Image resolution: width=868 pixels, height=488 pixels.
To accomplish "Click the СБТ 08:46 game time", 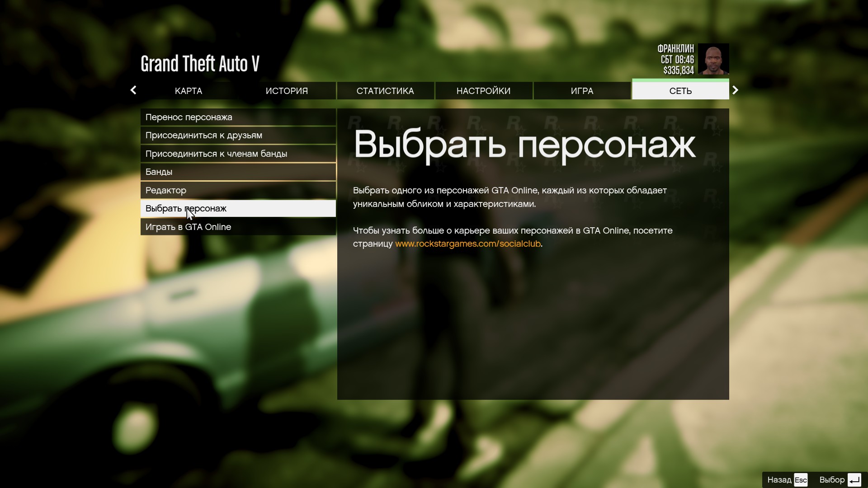I will (677, 60).
